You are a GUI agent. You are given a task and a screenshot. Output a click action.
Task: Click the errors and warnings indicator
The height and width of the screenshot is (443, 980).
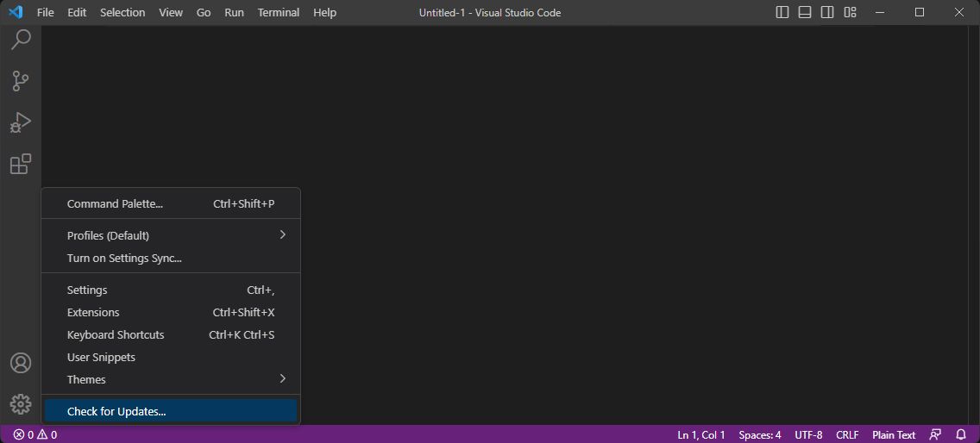click(35, 435)
